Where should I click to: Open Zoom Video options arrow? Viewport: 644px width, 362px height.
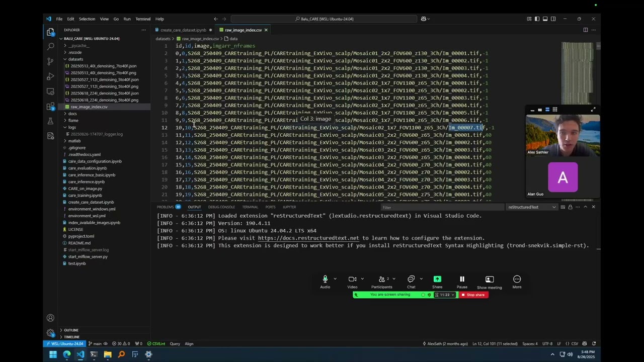[x=362, y=279]
